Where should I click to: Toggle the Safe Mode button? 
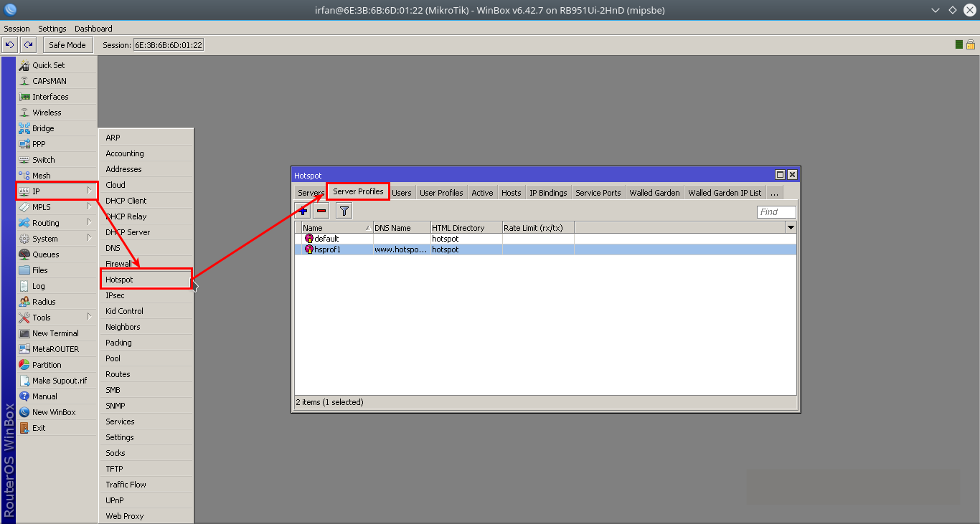[67, 45]
